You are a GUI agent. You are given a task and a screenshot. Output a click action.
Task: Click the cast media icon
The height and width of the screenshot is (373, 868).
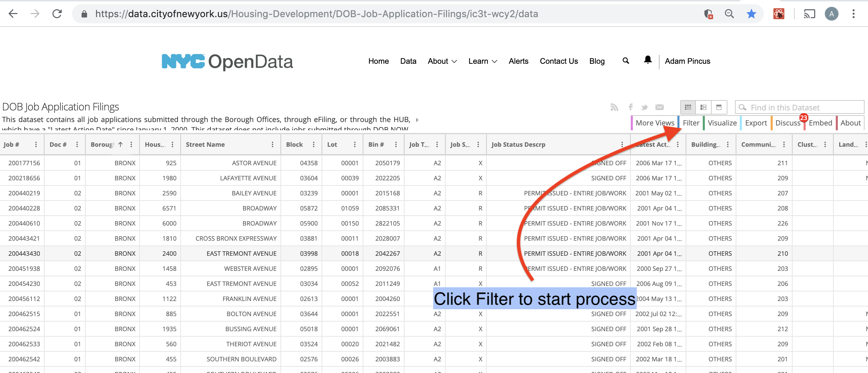click(810, 14)
